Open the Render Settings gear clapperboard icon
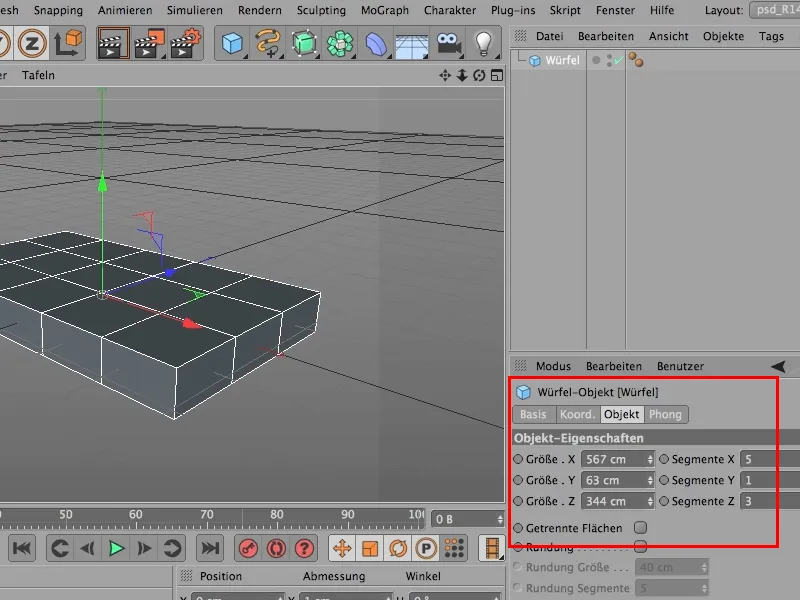Viewport: 800px width, 600px height. (x=186, y=44)
